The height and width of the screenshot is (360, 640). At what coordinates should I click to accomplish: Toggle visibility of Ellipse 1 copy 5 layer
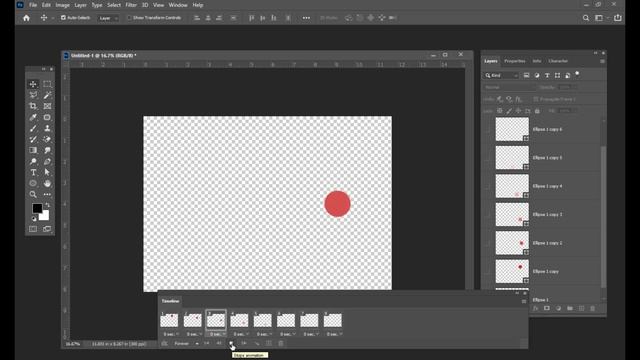pyautogui.click(x=487, y=158)
